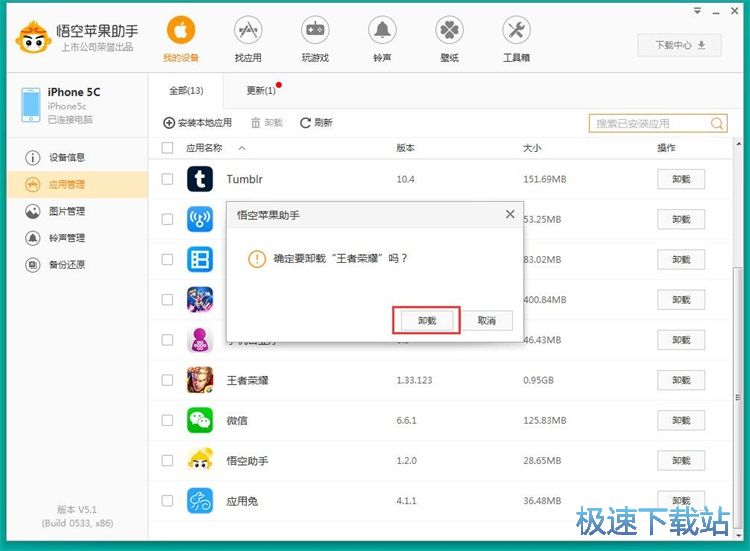Open Ringtones (铃声) bell section

382,39
